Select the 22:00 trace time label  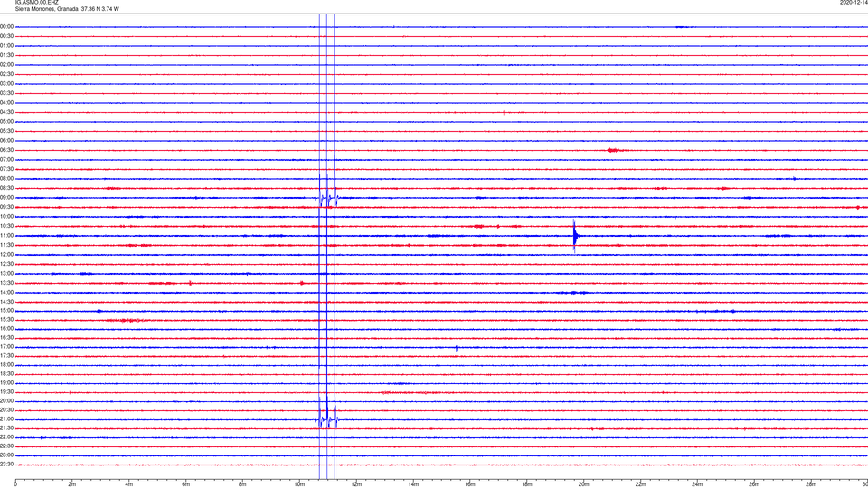pyautogui.click(x=7, y=437)
